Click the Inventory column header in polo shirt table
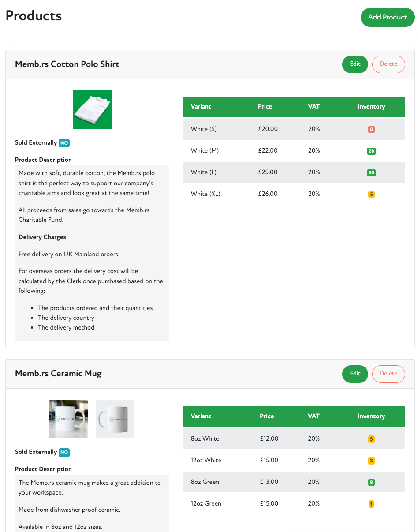 371,107
